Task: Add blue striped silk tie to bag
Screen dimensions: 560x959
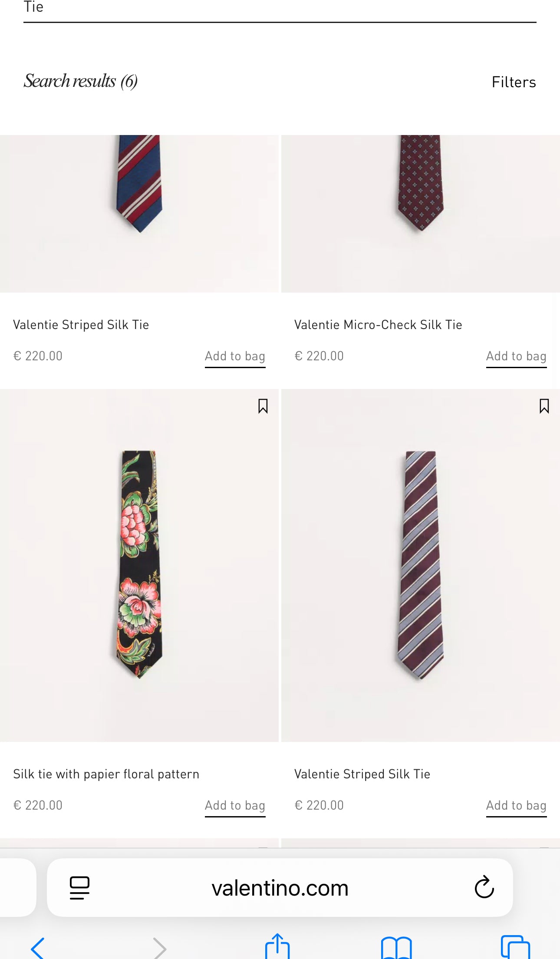Action: (235, 356)
